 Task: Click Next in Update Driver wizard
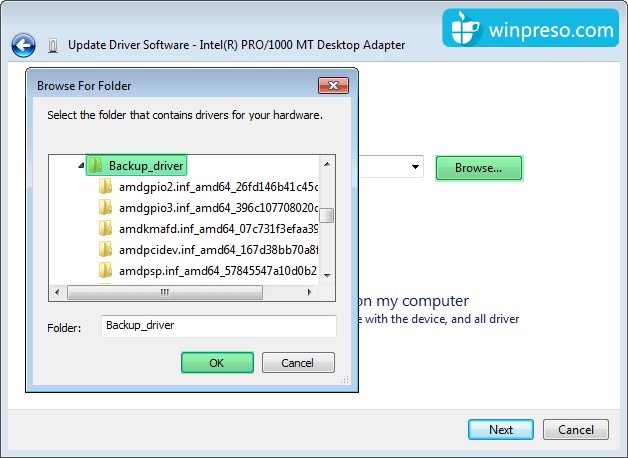(501, 430)
